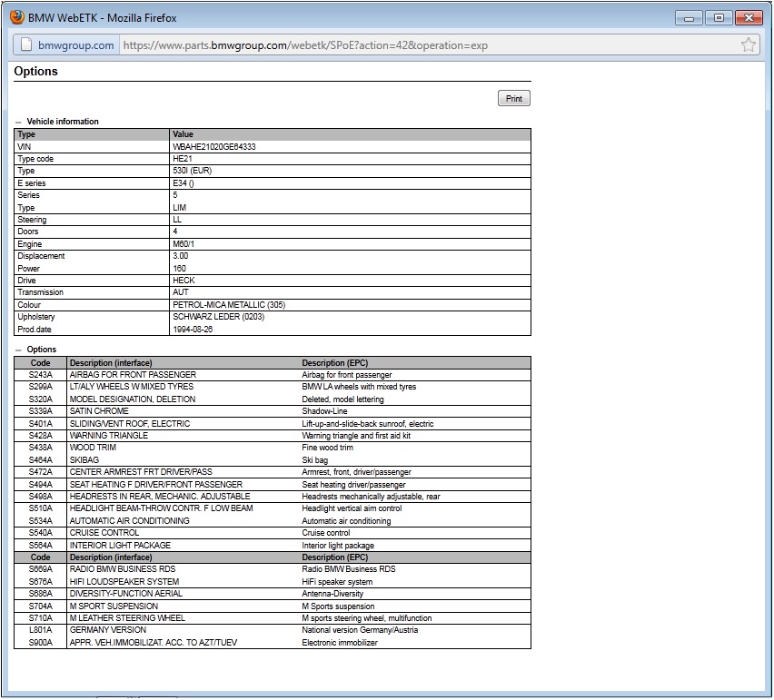The image size is (774, 700).
Task: Minimize the BMW WebETK window
Action: [690, 18]
